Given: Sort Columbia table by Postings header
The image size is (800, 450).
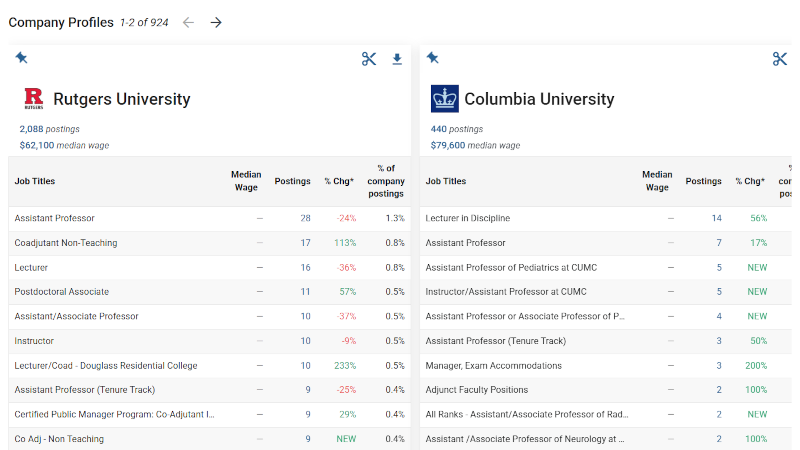Looking at the screenshot, I should click(704, 181).
